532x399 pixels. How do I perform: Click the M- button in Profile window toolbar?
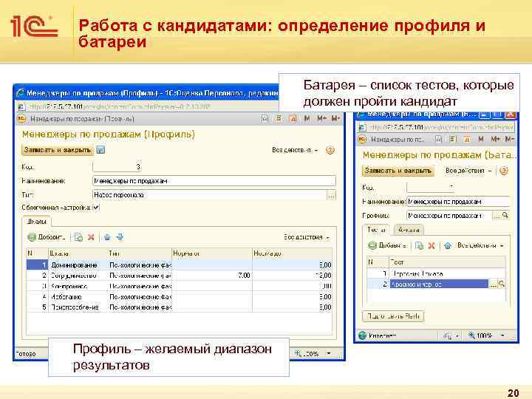coord(335,118)
